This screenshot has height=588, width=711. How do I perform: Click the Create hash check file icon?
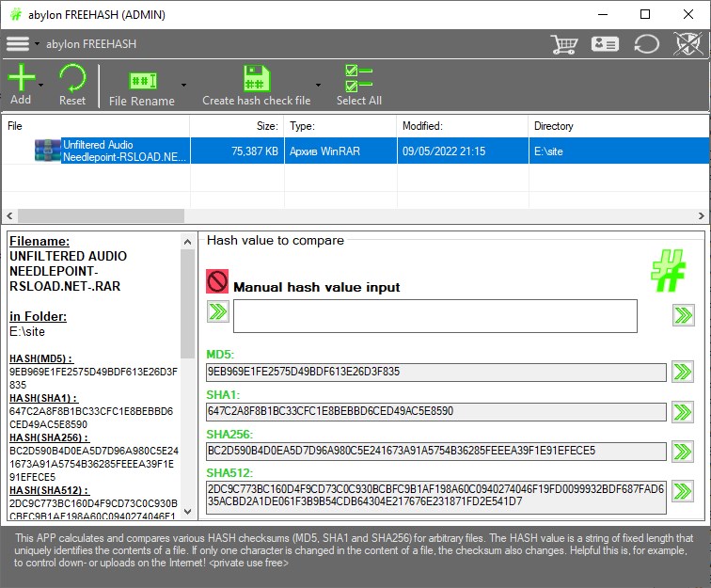click(x=256, y=79)
